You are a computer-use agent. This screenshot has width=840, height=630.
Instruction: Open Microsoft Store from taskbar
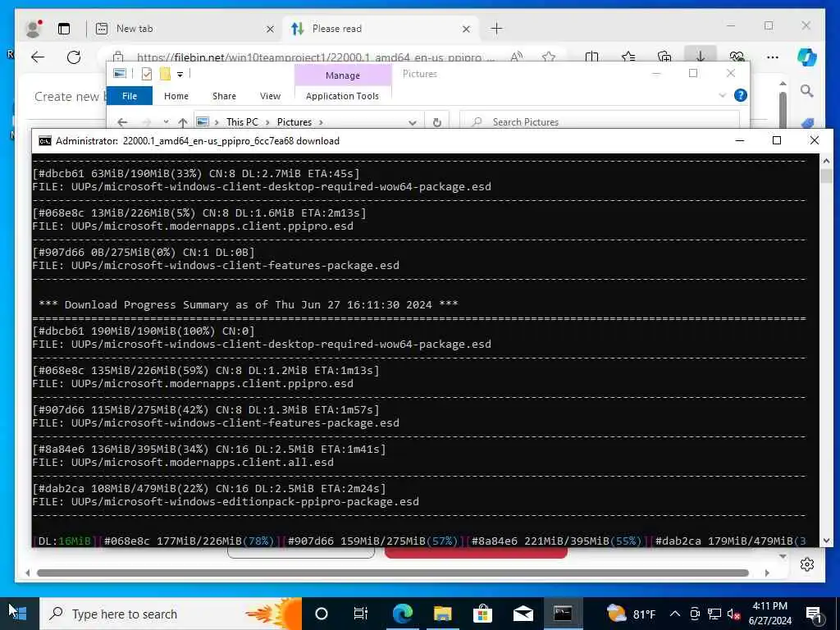(x=482, y=614)
